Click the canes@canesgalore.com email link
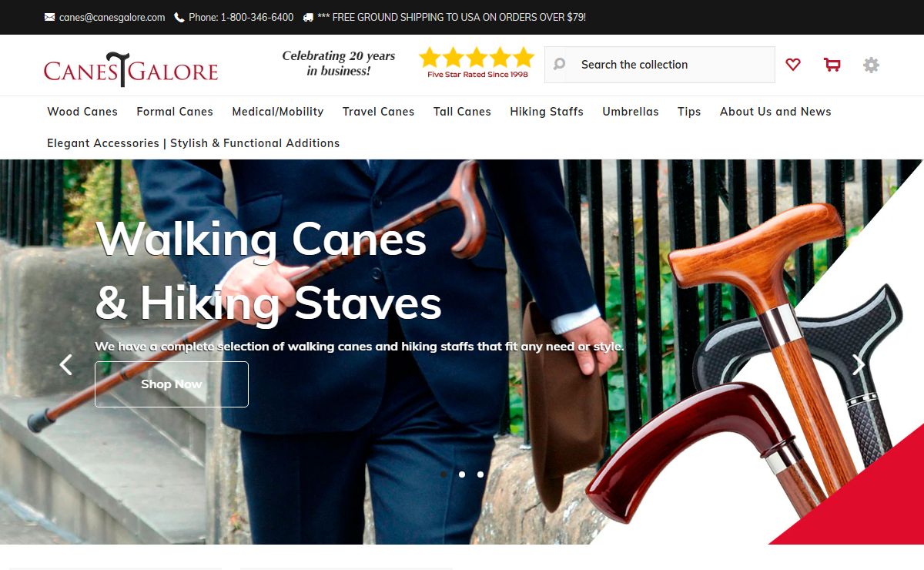This screenshot has width=924, height=570. [x=112, y=17]
